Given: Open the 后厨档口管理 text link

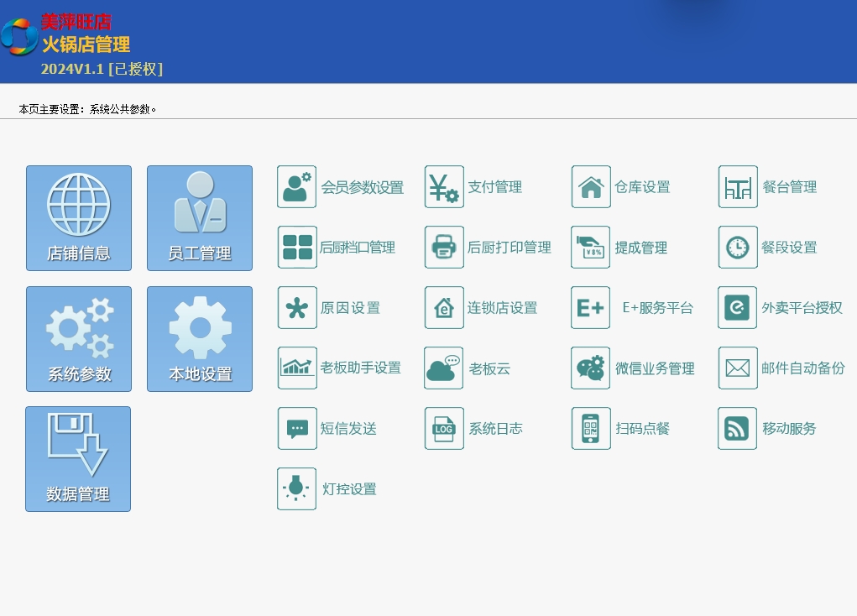Looking at the screenshot, I should (358, 248).
